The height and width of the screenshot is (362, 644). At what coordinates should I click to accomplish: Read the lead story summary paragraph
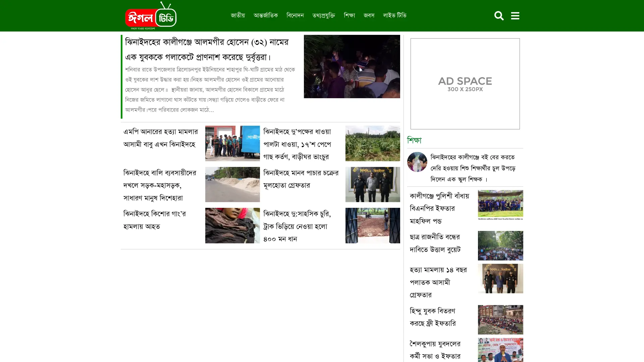coord(210,89)
